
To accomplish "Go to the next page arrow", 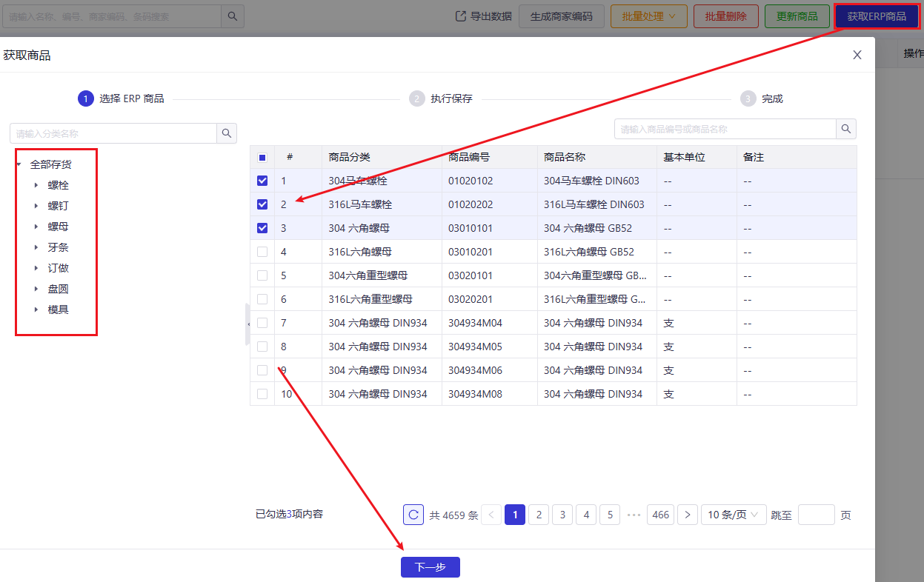I will [x=688, y=515].
